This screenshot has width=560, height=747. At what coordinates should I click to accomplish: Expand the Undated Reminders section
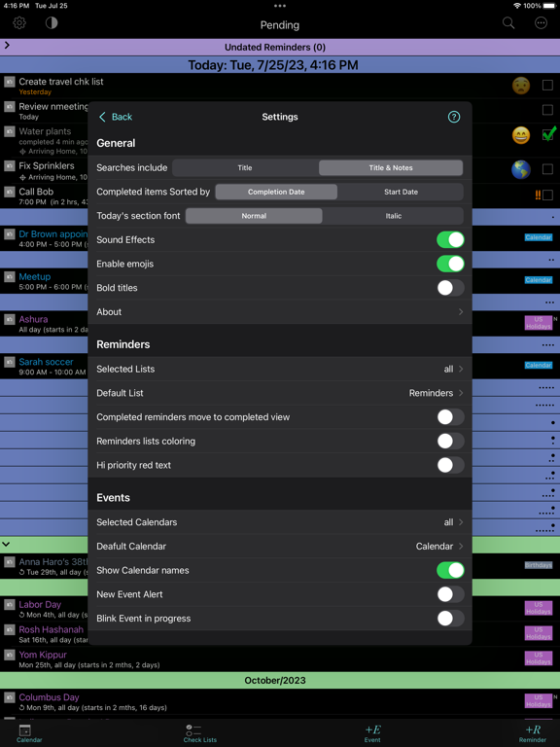coord(7,46)
